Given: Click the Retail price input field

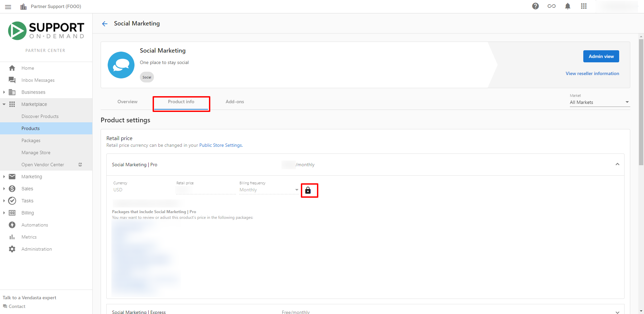Looking at the screenshot, I should click(206, 190).
